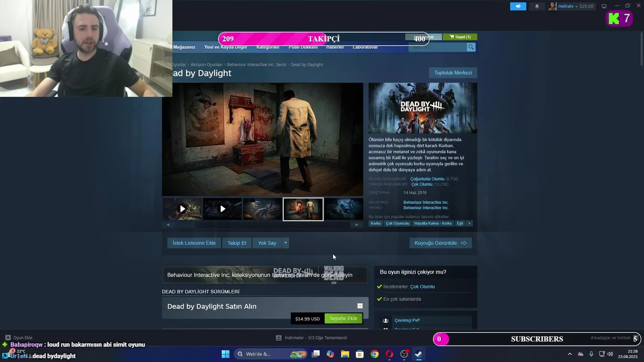The image size is (644, 362).
Task: Open Google Chrome from taskbar
Action: [374, 354]
